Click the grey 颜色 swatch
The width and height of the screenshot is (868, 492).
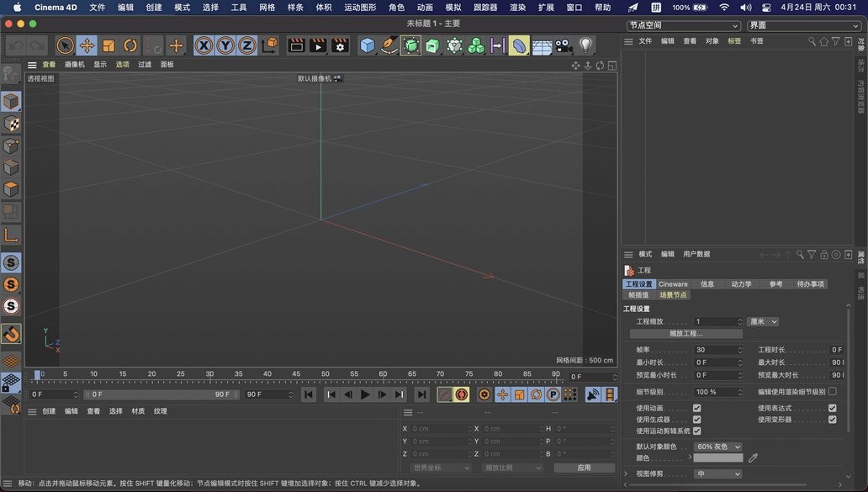tap(718, 458)
